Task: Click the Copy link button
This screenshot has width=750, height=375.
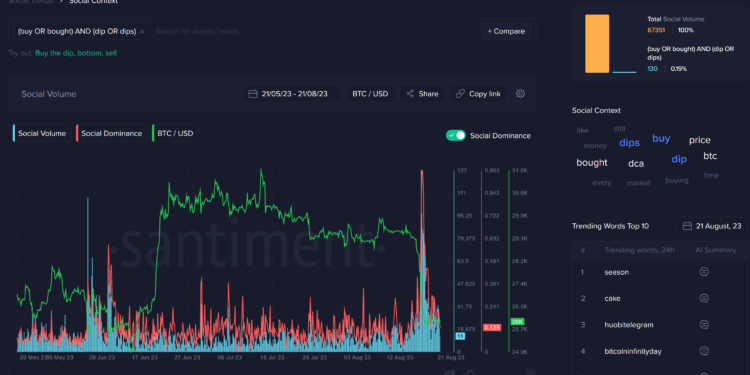Action: click(478, 94)
